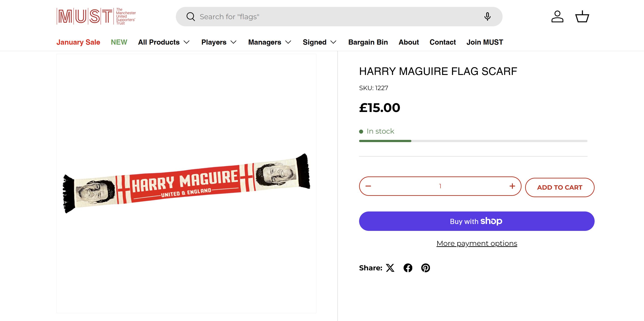The image size is (644, 321).
Task: Click the search magnifier icon
Action: 191,17
